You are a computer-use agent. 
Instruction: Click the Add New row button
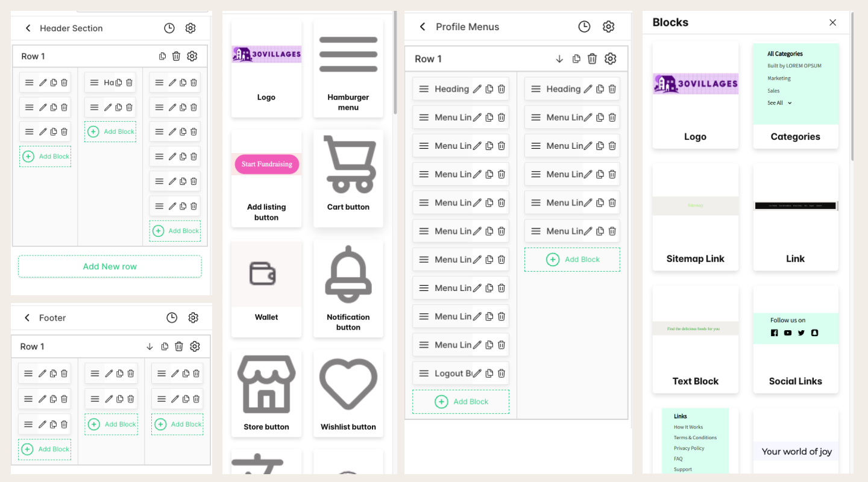tap(110, 266)
